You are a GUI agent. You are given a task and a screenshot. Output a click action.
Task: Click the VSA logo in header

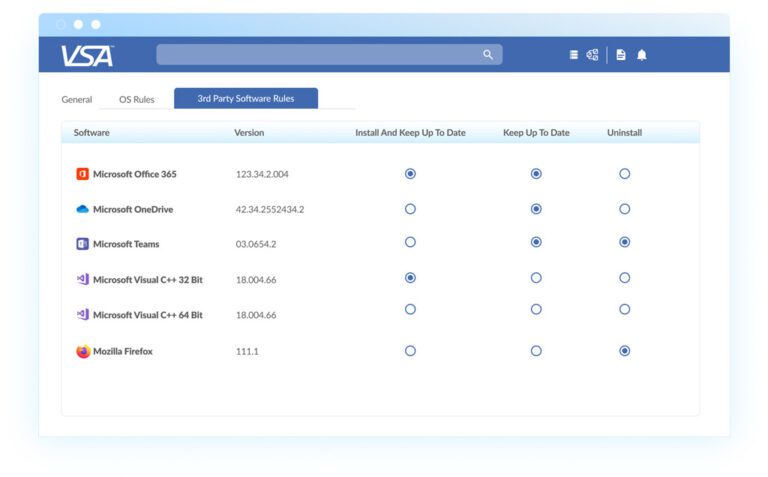(x=87, y=55)
